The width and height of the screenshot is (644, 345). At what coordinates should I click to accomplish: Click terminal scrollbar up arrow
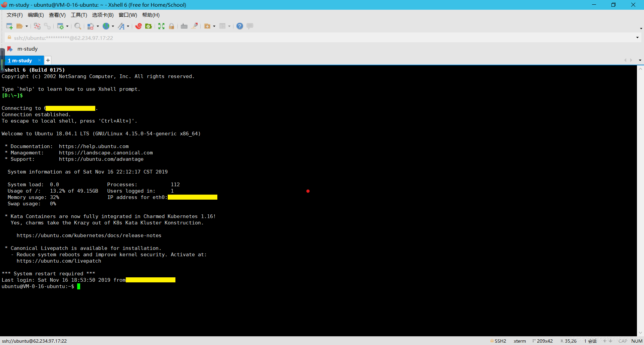point(640,69)
